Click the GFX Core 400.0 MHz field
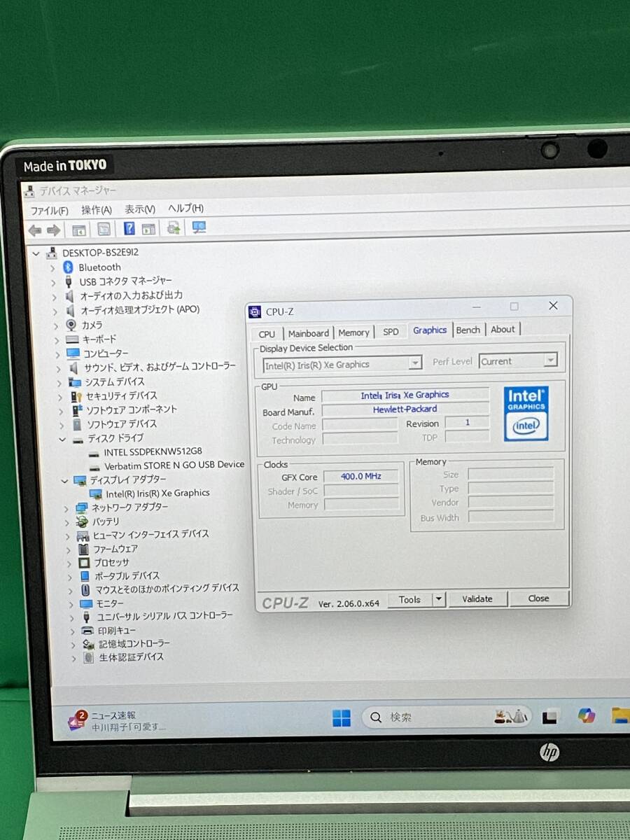This screenshot has width=630, height=840. (361, 476)
